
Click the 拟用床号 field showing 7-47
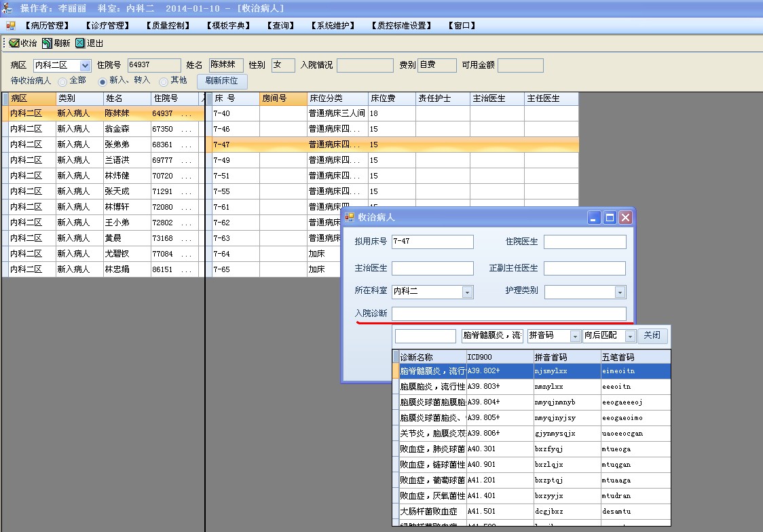coord(432,242)
